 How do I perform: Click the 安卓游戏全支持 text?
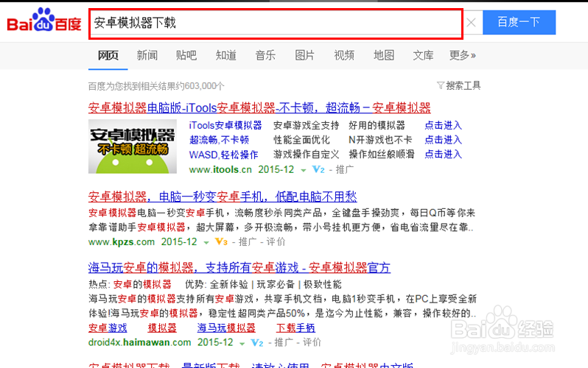[x=306, y=125]
